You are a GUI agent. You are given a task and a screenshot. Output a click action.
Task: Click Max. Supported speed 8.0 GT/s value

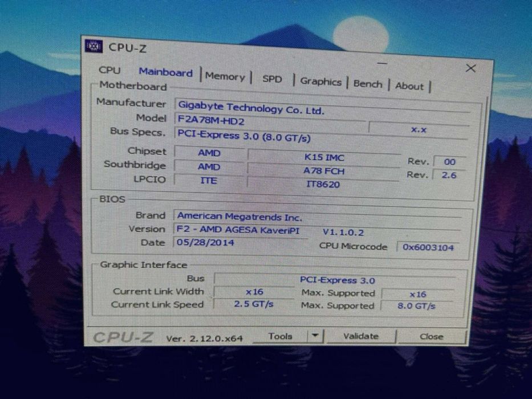[416, 306]
